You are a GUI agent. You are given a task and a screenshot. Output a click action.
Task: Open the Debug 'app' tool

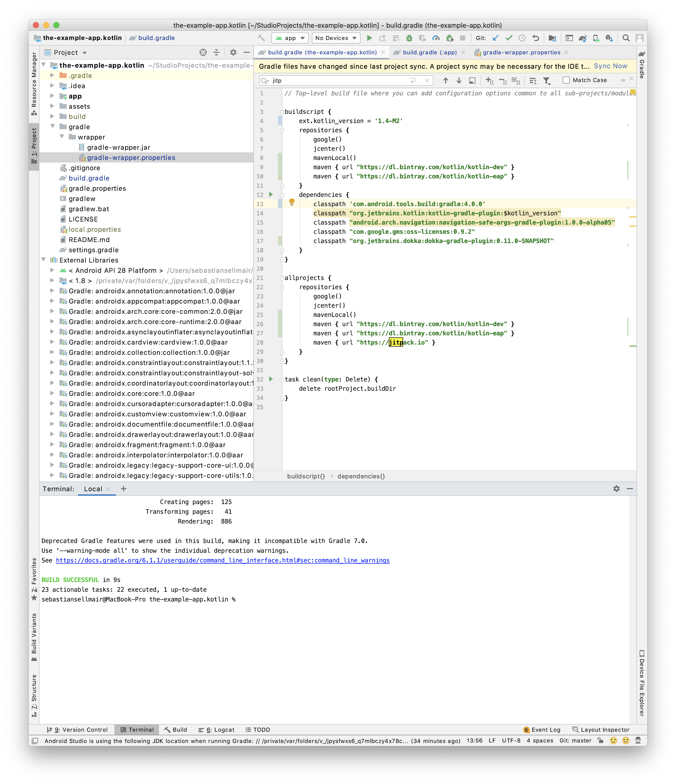tap(409, 38)
